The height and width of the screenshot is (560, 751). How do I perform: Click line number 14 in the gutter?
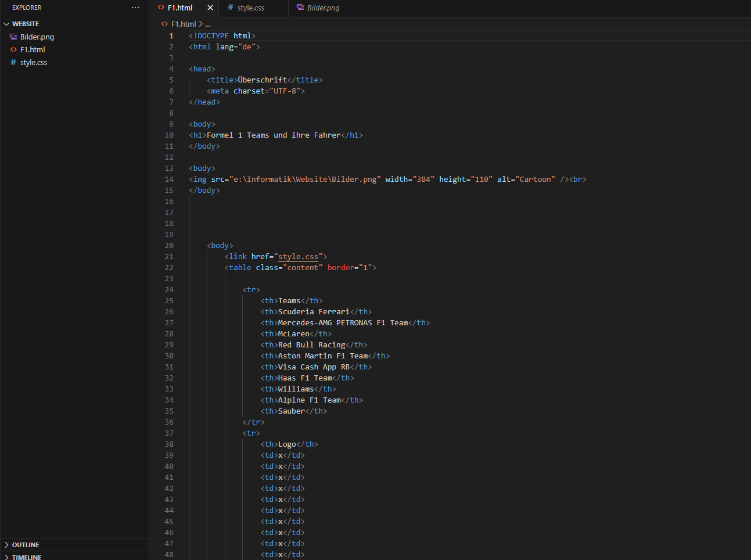[169, 179]
